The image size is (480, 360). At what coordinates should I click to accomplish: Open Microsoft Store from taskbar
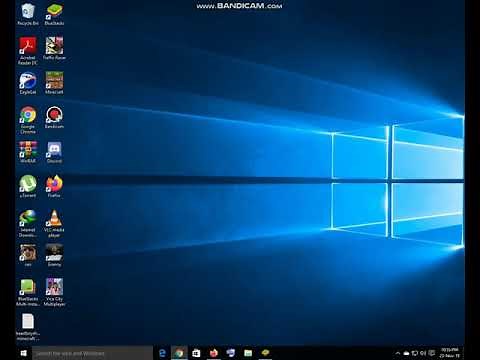(x=196, y=353)
